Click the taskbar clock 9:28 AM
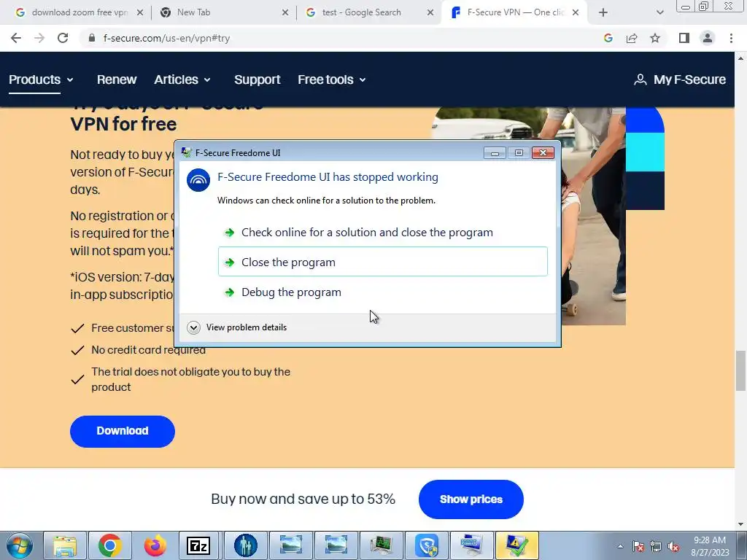This screenshot has height=560, width=747. (x=710, y=540)
